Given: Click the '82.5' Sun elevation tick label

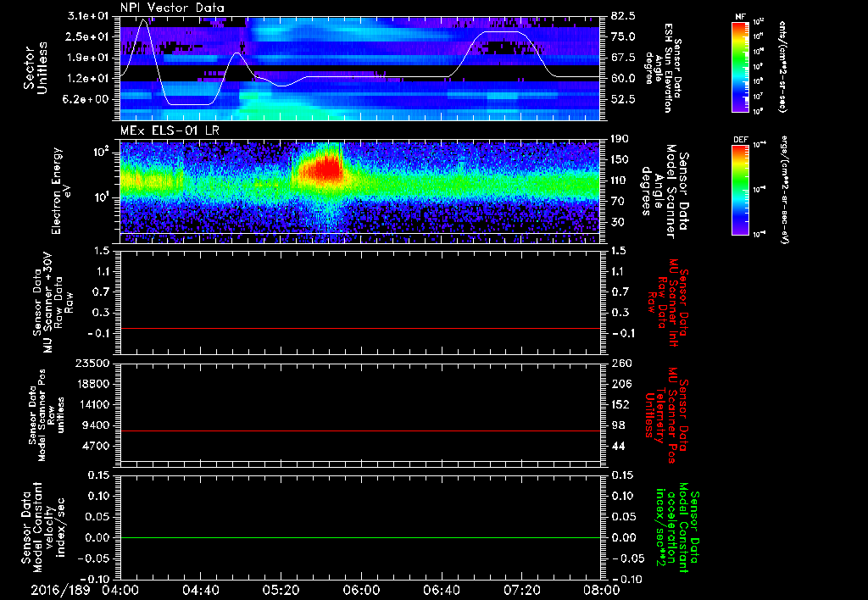Looking at the screenshot, I should tap(623, 15).
